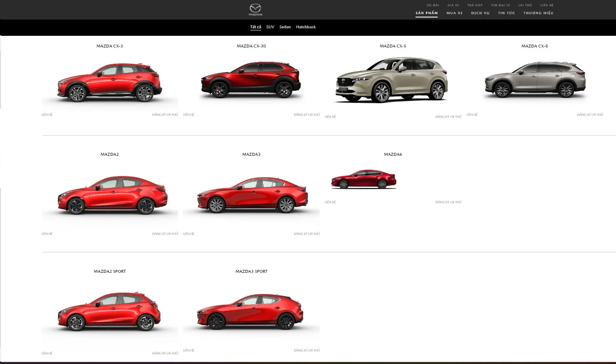Open the ƯU ĐÃI top link
The height and width of the screenshot is (364, 616).
tap(433, 5)
